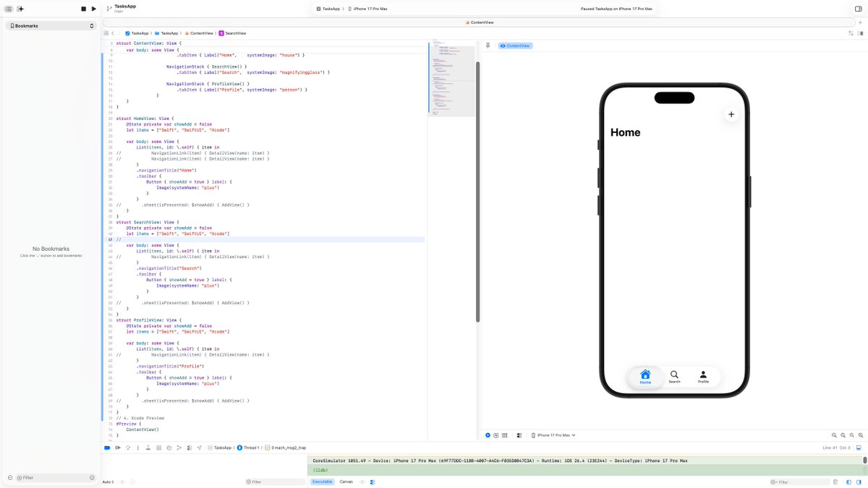868x488 pixels.
Task: Open the Bookmarks navigator dropdown
Action: click(51, 26)
